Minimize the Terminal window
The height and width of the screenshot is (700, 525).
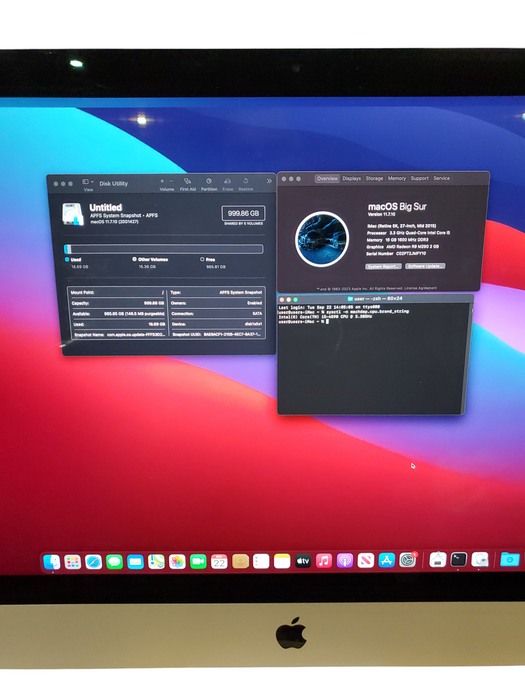click(x=288, y=300)
